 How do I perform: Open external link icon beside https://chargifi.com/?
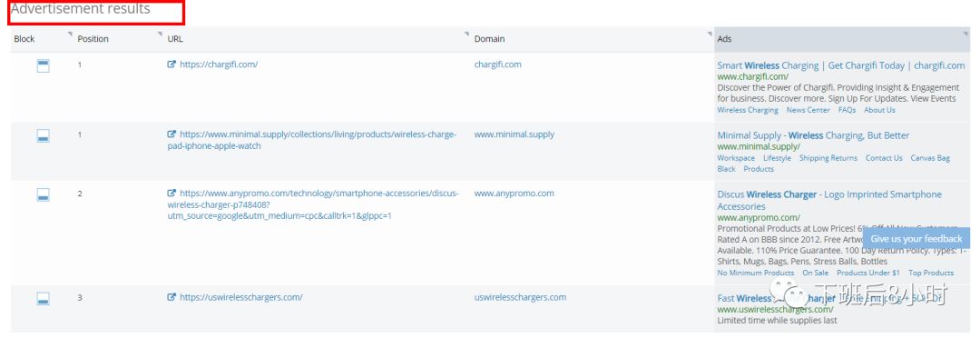171,64
